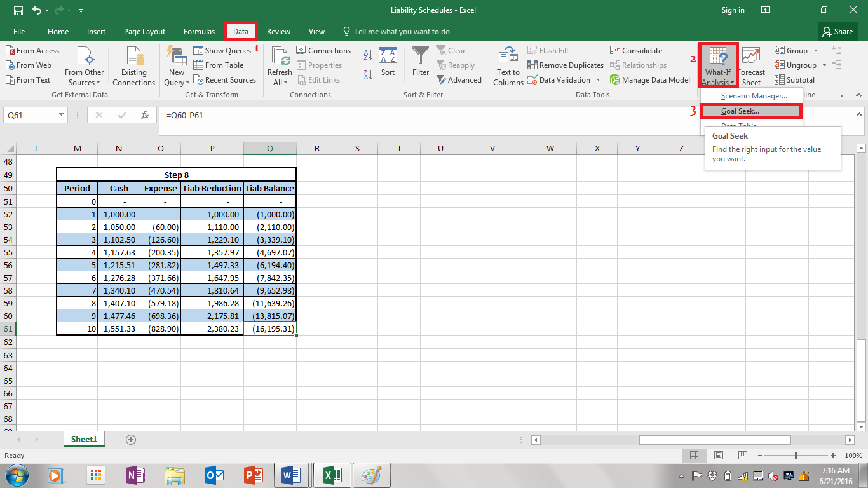Switch to Page Layout view
The image size is (868, 488).
(x=718, y=455)
